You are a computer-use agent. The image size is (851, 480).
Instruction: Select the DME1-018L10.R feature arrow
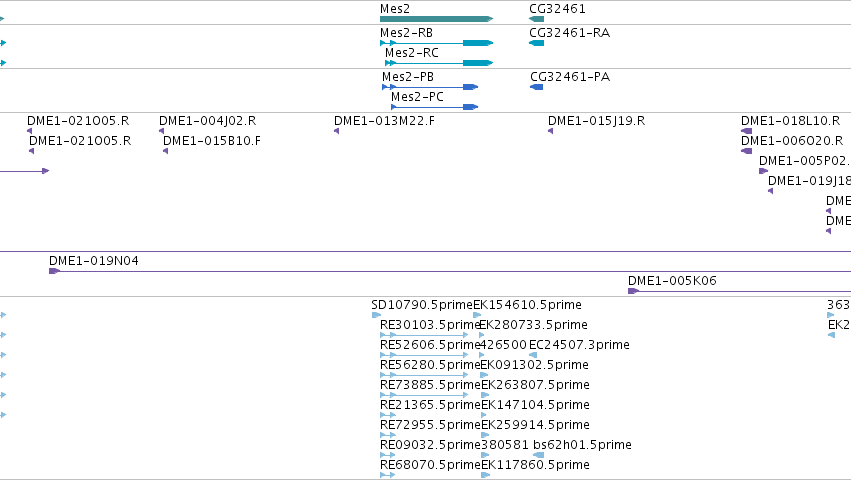pyautogui.click(x=746, y=131)
